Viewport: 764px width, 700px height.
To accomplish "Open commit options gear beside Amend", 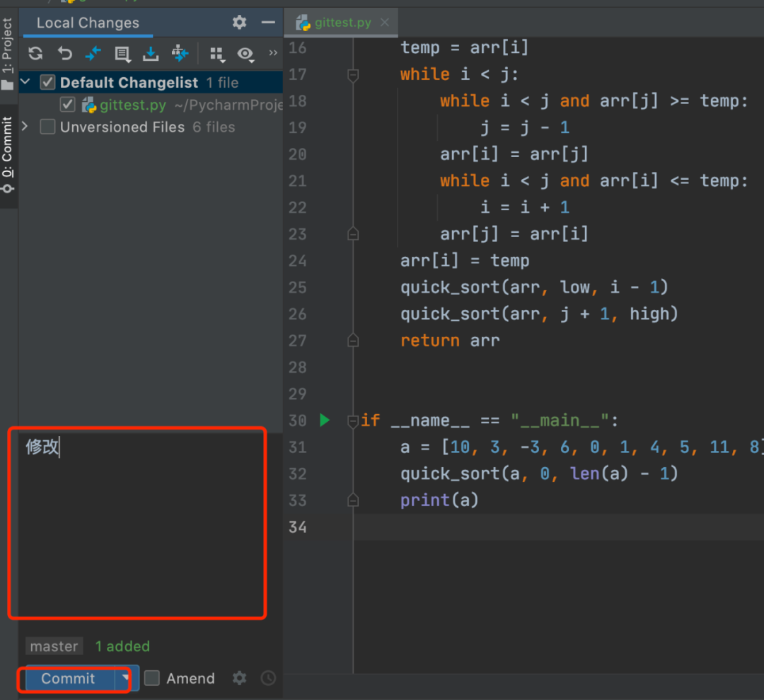I will 240,678.
